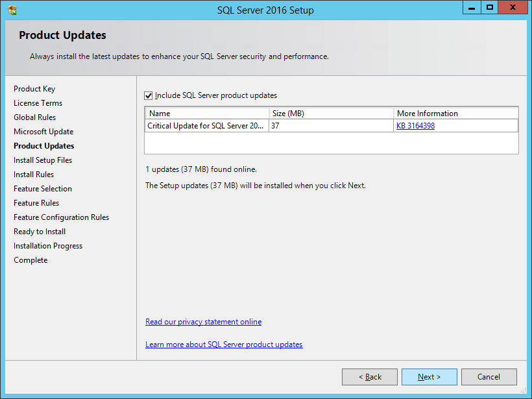The width and height of the screenshot is (532, 399).
Task: Open Learn more about SQL Server product updates
Action: (224, 345)
